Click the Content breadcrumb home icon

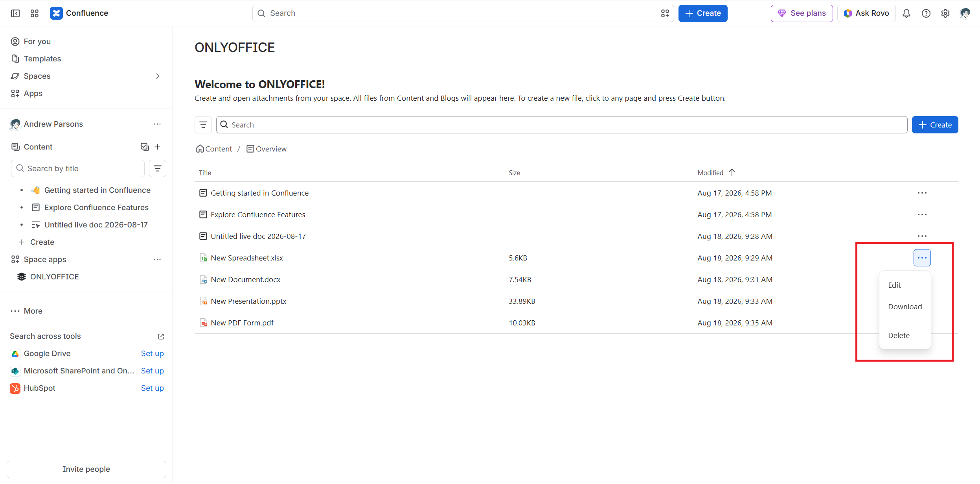tap(200, 149)
